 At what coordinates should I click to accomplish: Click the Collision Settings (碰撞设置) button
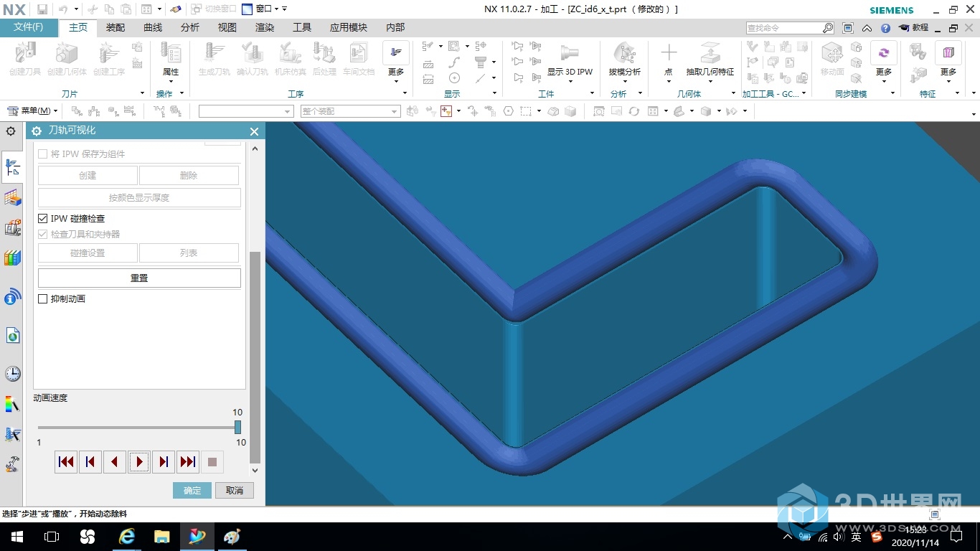88,253
